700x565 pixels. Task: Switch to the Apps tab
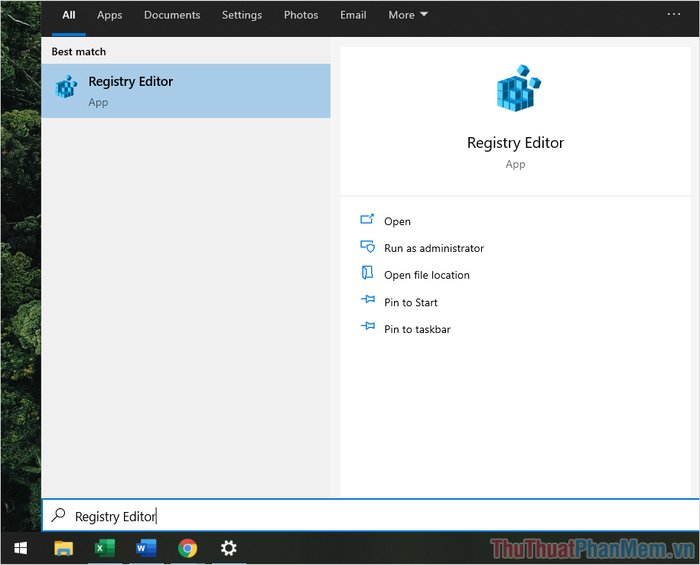109,15
